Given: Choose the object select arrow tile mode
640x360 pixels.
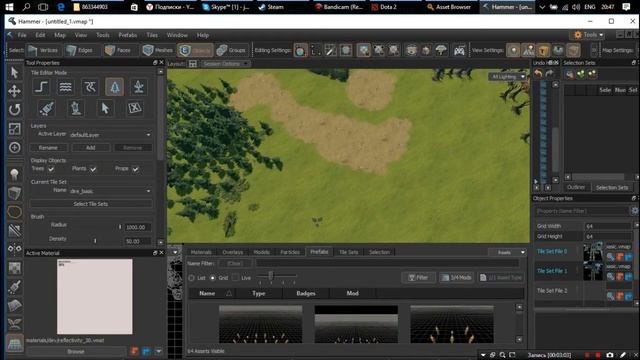Looking at the screenshot, I should click(105, 109).
